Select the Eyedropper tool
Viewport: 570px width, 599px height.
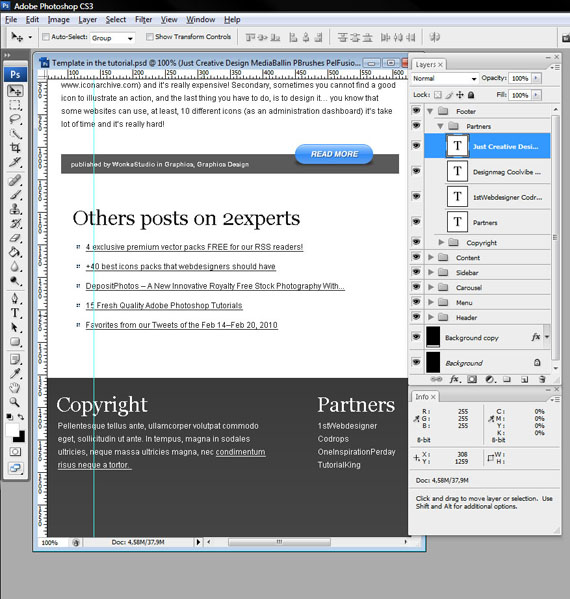click(x=15, y=373)
